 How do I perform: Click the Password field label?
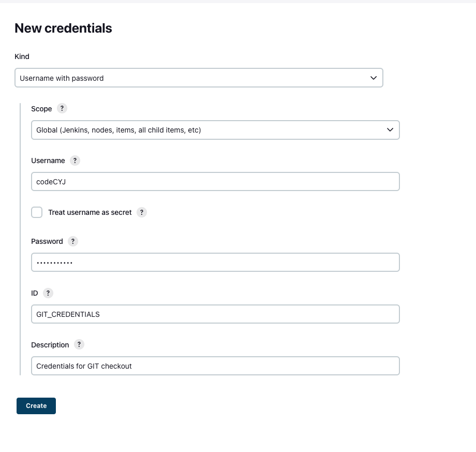click(47, 241)
